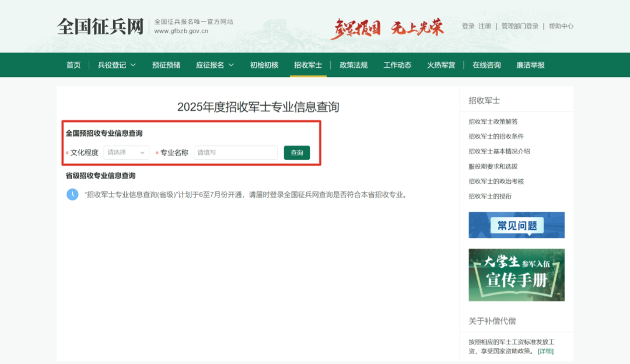
Task: Expand the 文化程度 dropdown selector
Action: pyautogui.click(x=126, y=153)
